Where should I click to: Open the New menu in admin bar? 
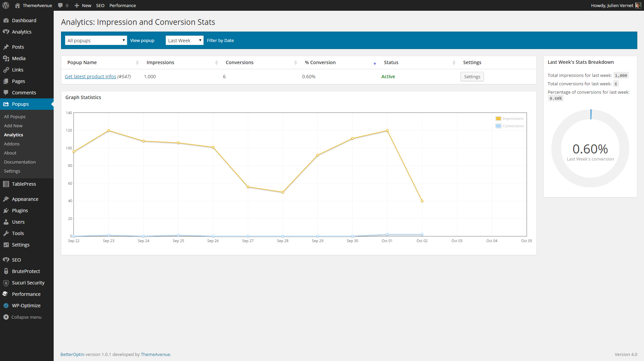click(x=83, y=5)
